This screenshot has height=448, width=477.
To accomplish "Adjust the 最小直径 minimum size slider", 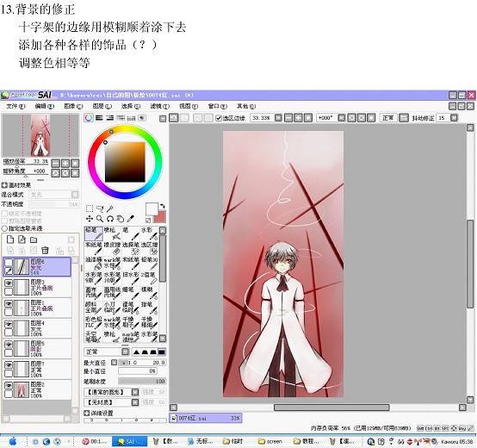I will pos(138,371).
